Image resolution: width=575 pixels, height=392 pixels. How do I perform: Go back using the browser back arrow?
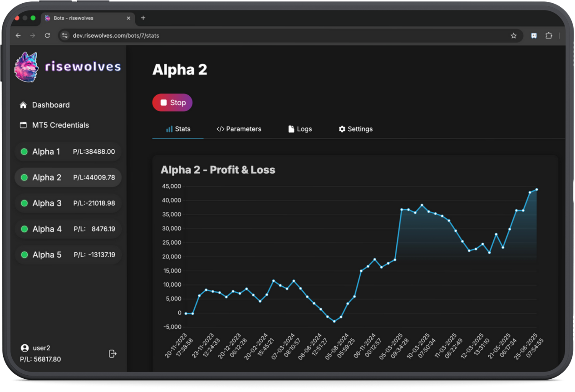18,35
